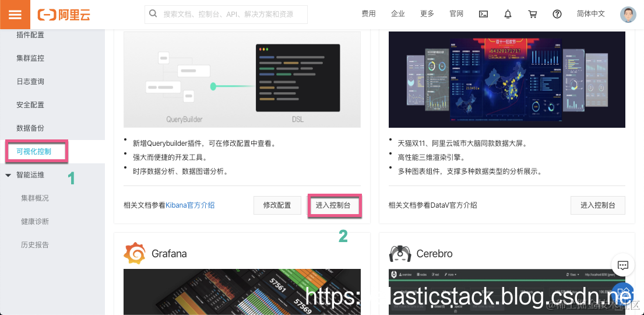Focus the top search input field
644x315 pixels.
(226, 15)
